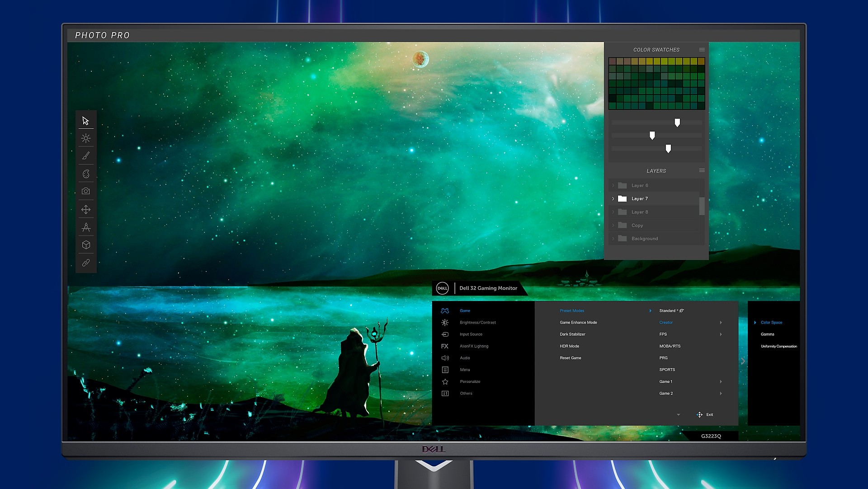The height and width of the screenshot is (489, 868).
Task: Open Layers panel hamburger menu
Action: pos(702,170)
